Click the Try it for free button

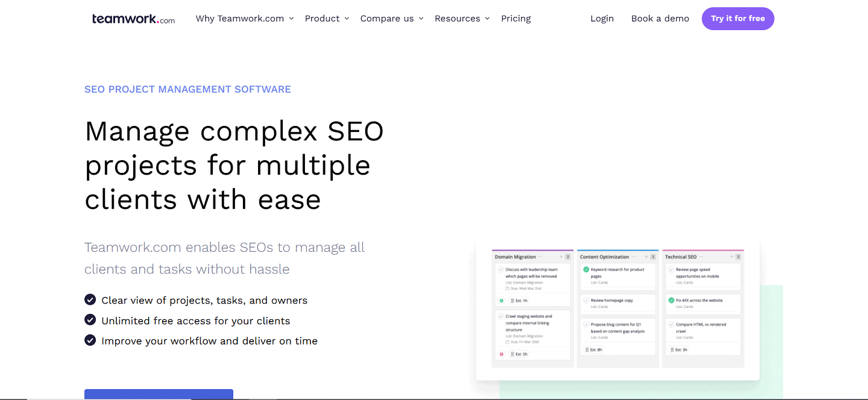coord(738,19)
